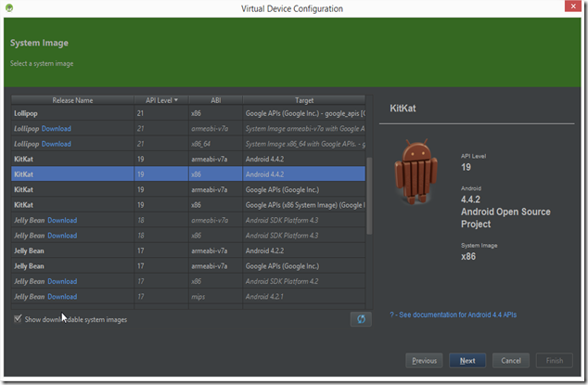
Task: Click the KitKat Android mascot image
Action: click(415, 172)
